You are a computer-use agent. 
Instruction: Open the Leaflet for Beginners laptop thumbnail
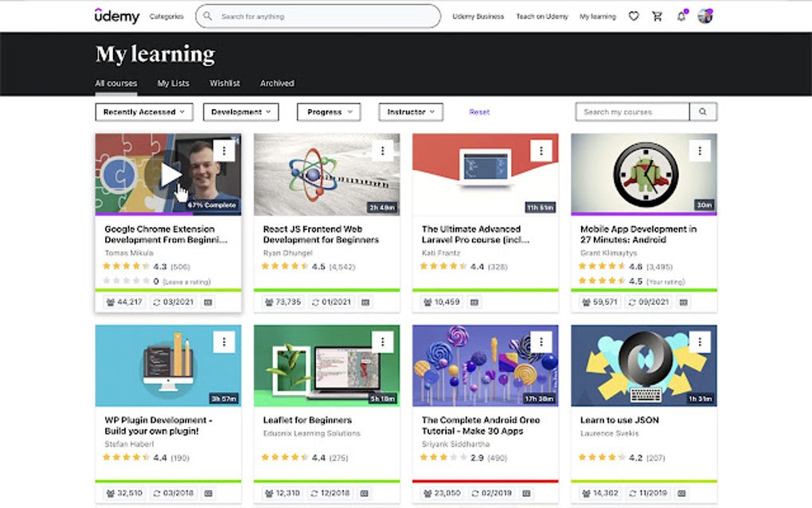coord(326,365)
